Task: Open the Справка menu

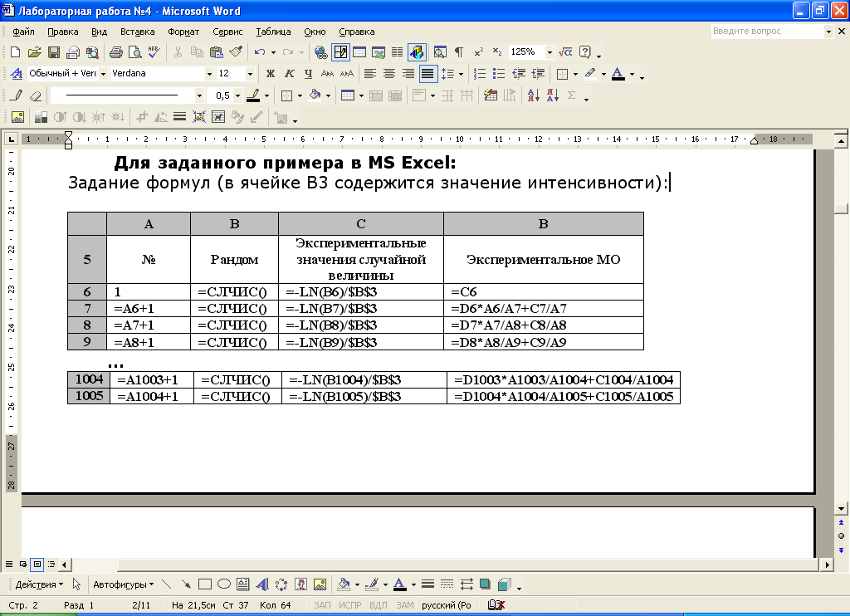Action: click(x=357, y=32)
